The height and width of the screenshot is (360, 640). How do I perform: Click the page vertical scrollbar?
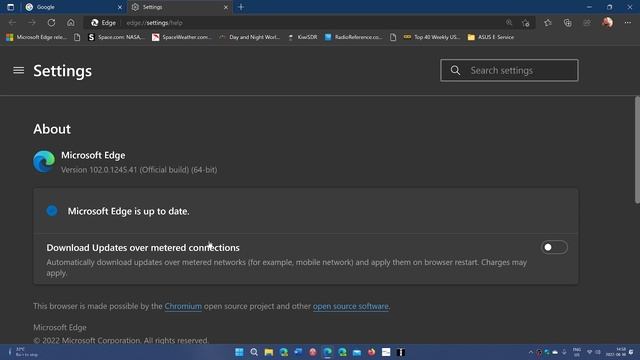click(x=637, y=150)
